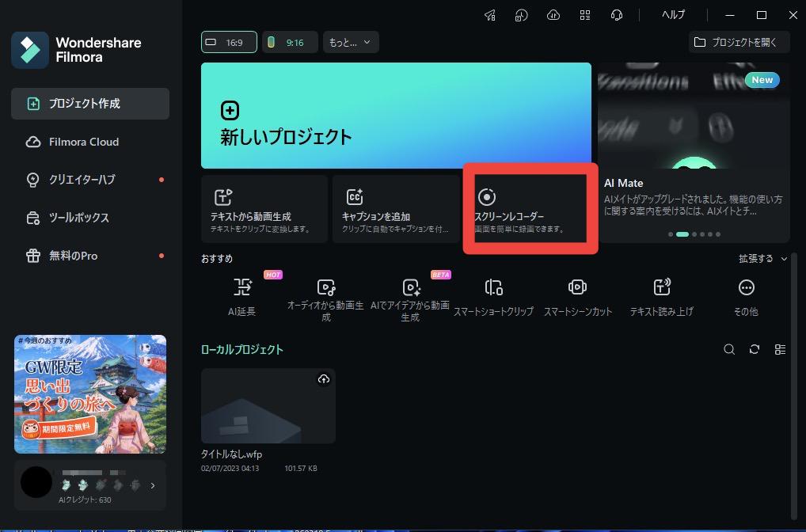This screenshot has width=806, height=532.
Task: Open the headset support icon
Action: pos(616,15)
